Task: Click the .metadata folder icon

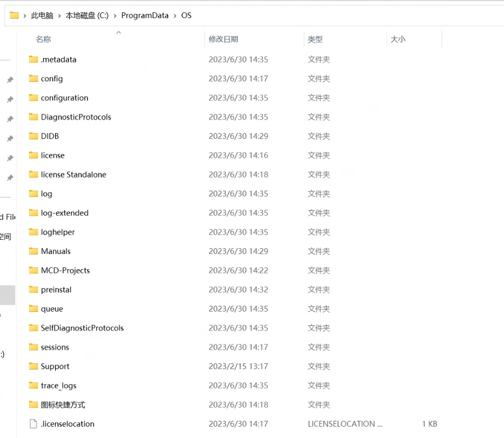Action: [x=33, y=60]
